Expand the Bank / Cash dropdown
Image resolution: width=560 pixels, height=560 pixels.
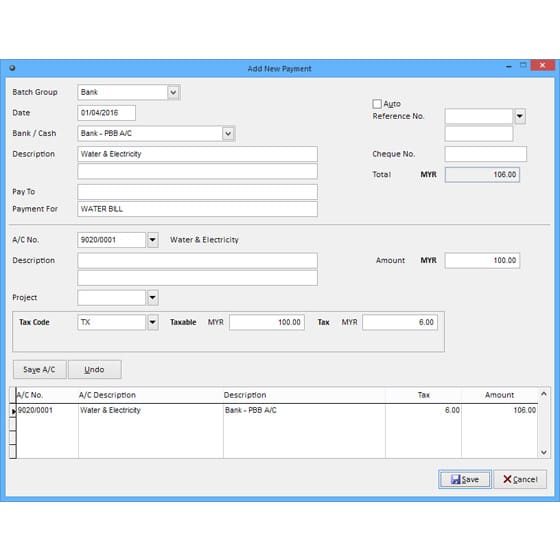click(228, 134)
